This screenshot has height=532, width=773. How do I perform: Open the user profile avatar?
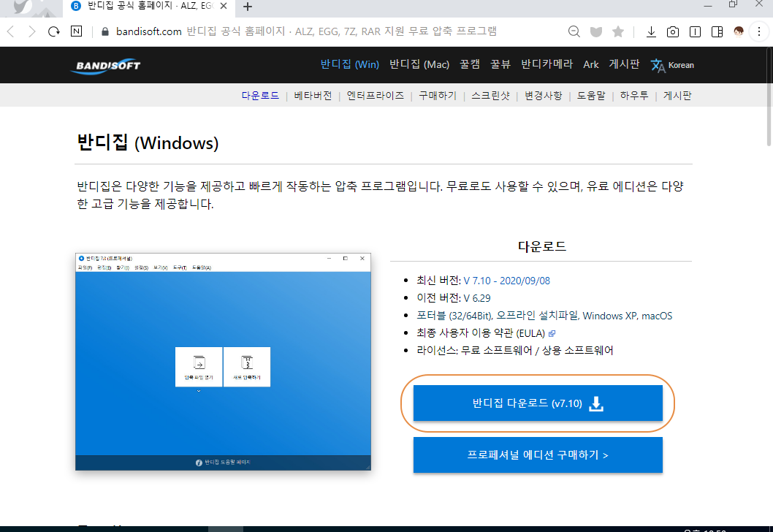739,32
